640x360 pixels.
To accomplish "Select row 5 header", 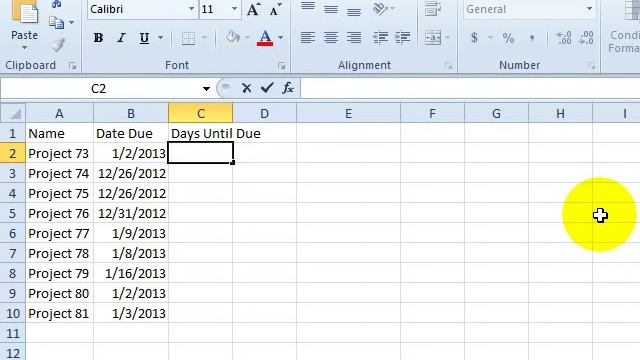I will click(x=13, y=213).
